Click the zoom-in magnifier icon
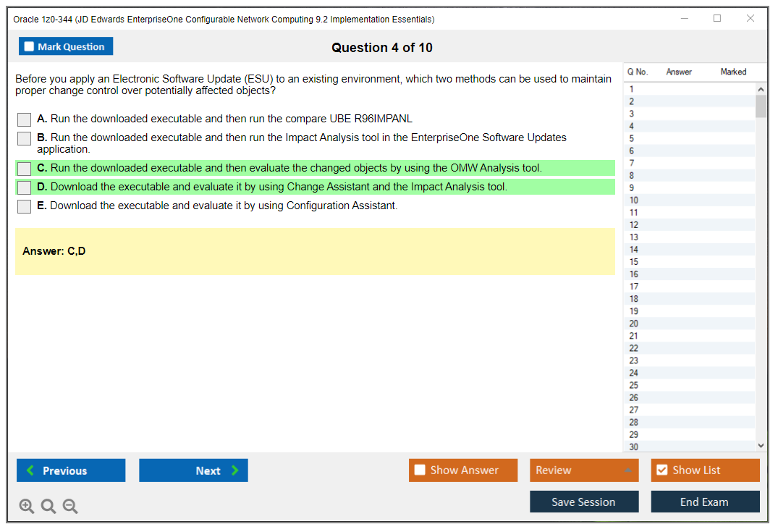This screenshot has height=532, width=778. (x=27, y=506)
